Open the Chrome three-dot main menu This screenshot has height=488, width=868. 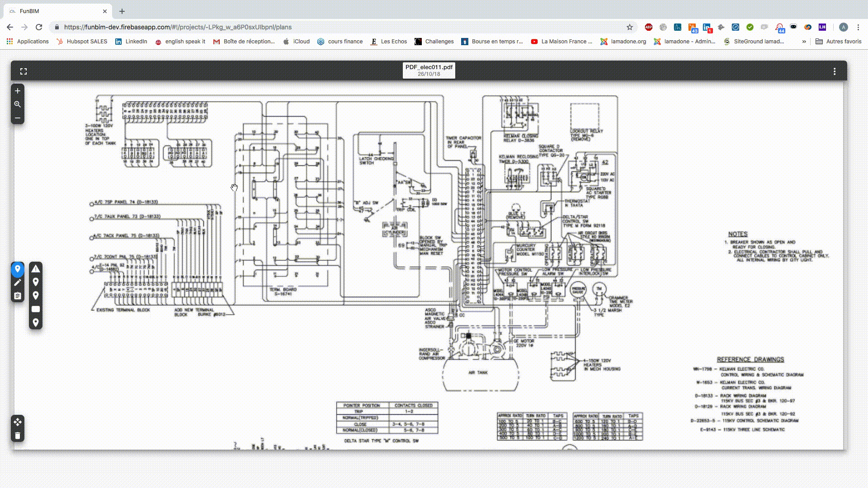(x=858, y=27)
